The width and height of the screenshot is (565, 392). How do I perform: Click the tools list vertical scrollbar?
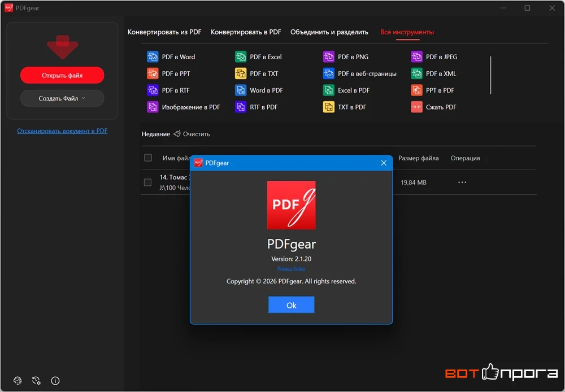click(x=490, y=75)
